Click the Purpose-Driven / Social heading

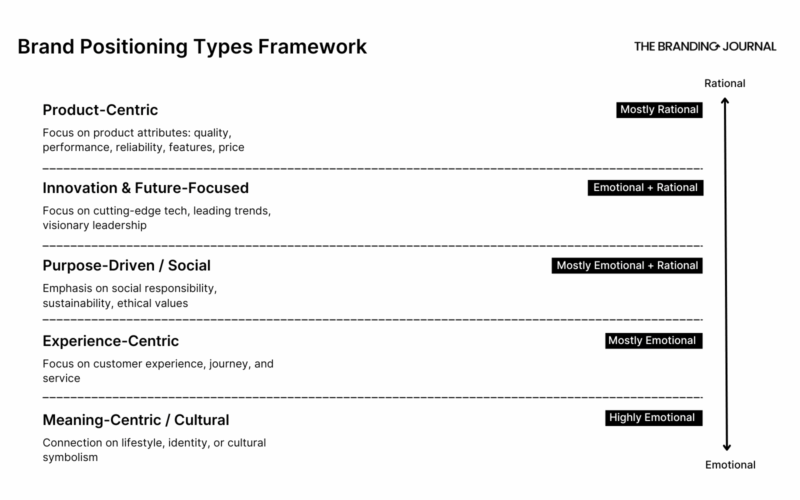coord(126,265)
